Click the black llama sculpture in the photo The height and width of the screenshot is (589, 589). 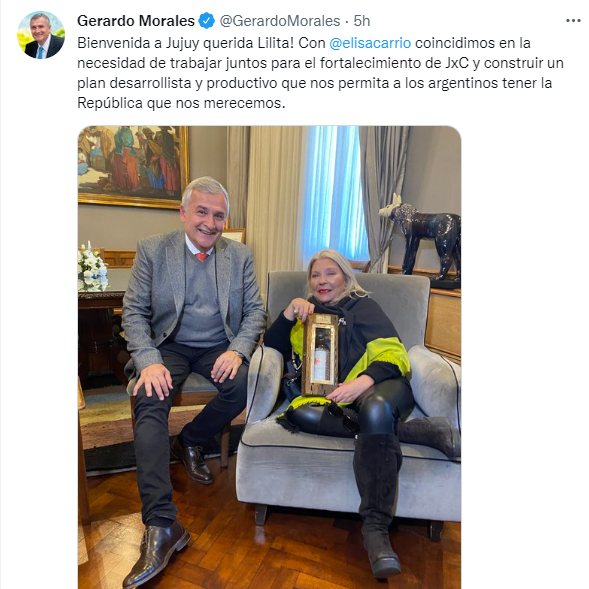424,235
